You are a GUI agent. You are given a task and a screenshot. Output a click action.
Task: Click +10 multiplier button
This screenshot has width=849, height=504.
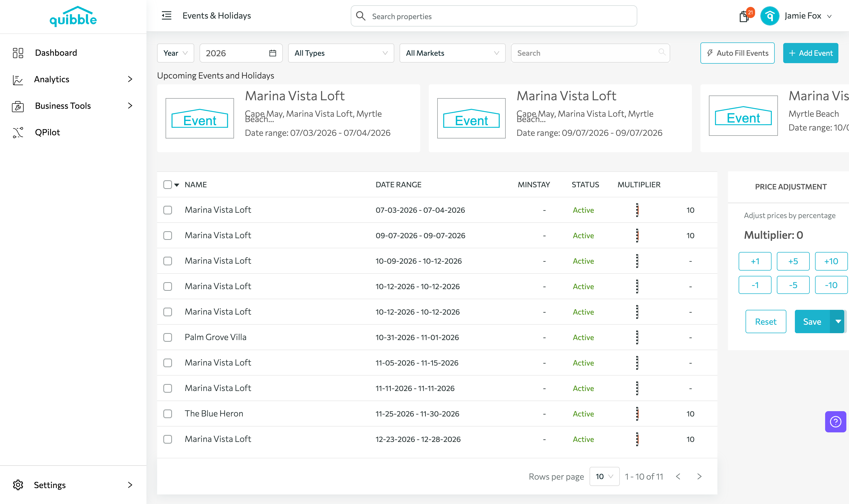(831, 261)
